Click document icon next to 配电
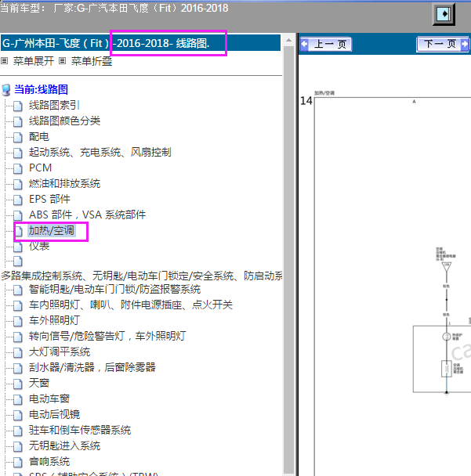 [18, 137]
